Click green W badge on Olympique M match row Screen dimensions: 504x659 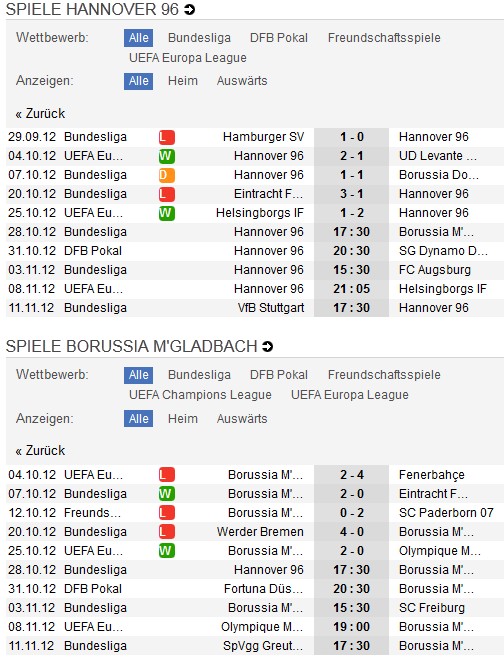pyautogui.click(x=167, y=551)
